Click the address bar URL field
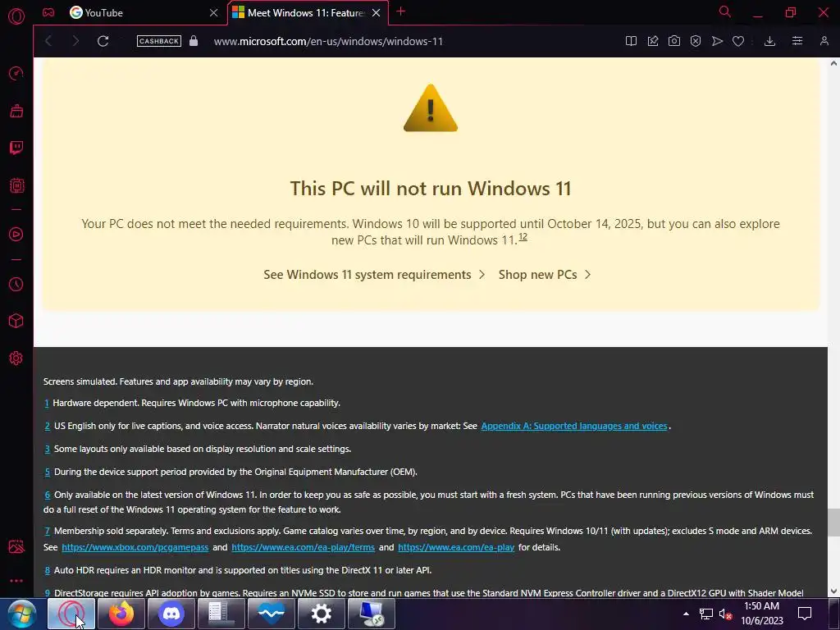The width and height of the screenshot is (840, 630). click(328, 41)
